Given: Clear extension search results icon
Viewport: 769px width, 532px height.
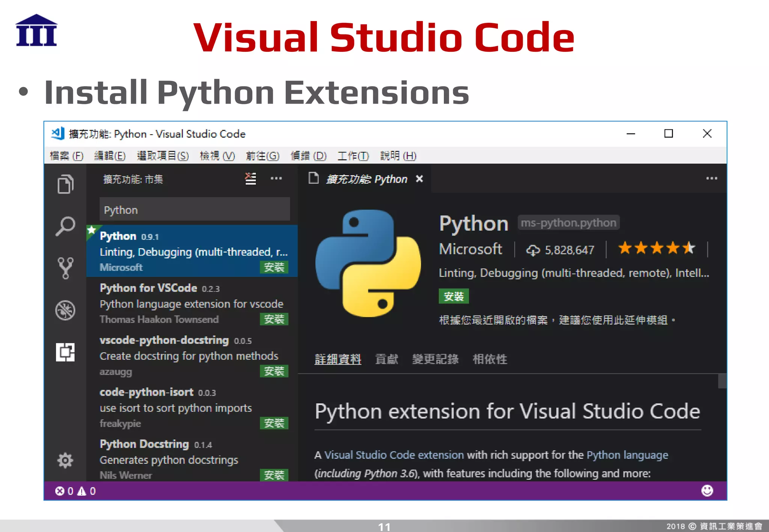Looking at the screenshot, I should 250,179.
